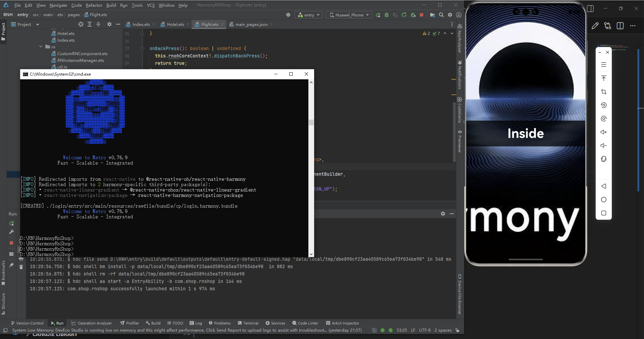Open Project Structure from the folder icon in the toolbar
The width and height of the screenshot is (644, 339).
433,15
